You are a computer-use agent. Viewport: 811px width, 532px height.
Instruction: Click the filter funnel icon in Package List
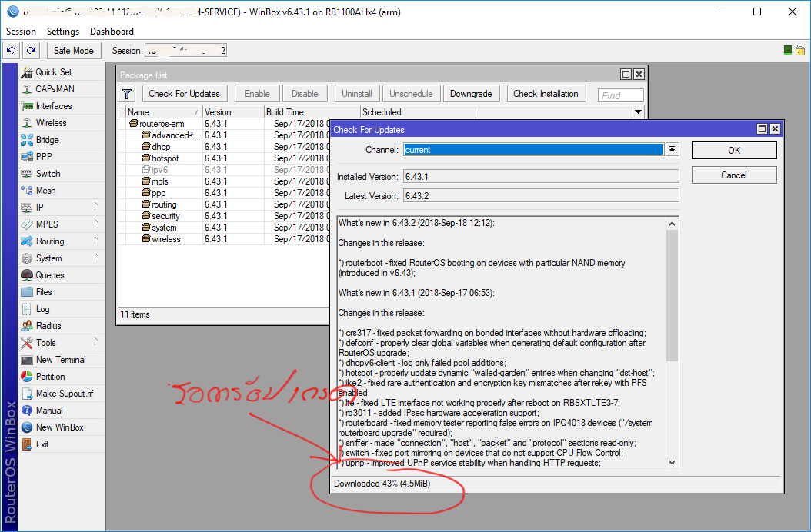click(127, 94)
